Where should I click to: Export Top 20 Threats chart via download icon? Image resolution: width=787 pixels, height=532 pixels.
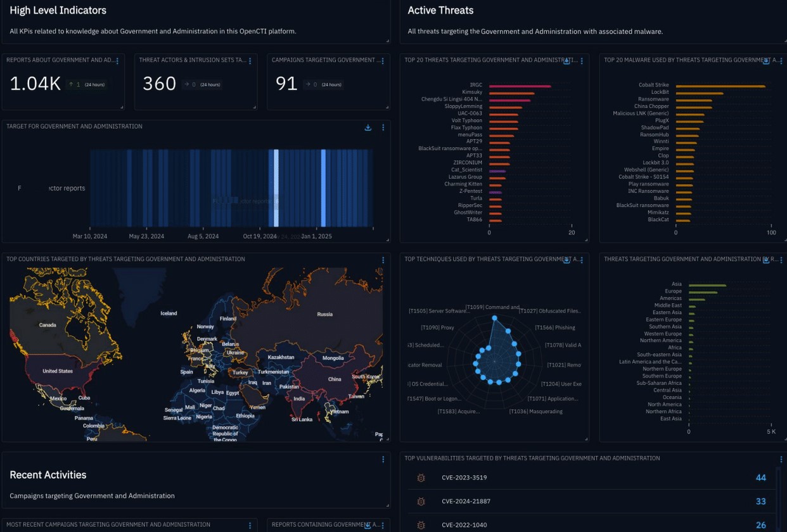point(567,61)
